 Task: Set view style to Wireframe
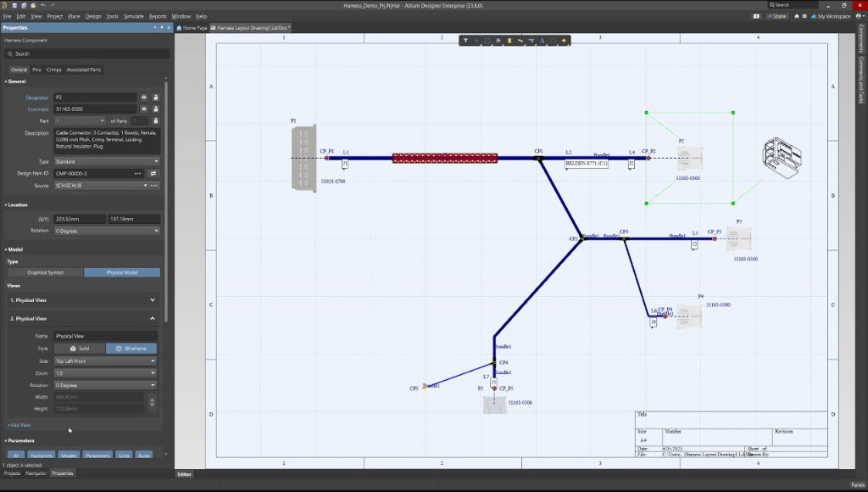131,349
